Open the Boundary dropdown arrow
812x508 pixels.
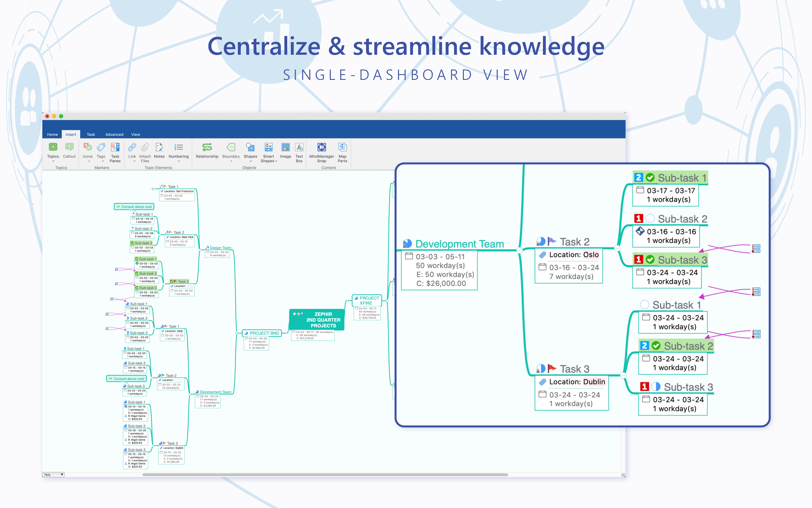tap(231, 161)
